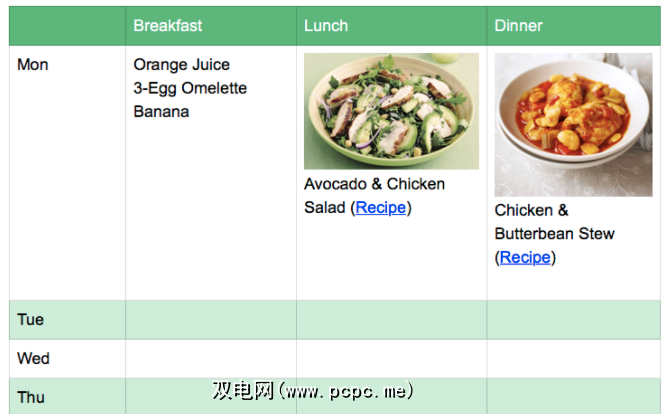Select the Breakfast column header
The width and height of the screenshot is (670, 414).
click(168, 26)
